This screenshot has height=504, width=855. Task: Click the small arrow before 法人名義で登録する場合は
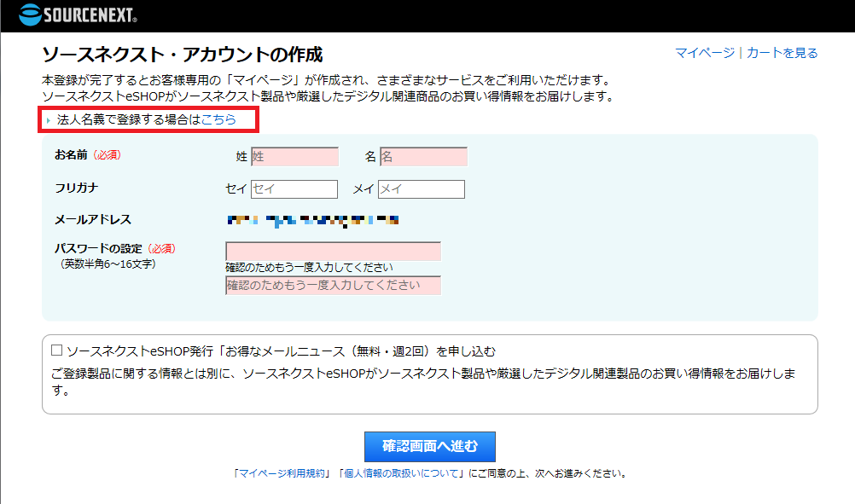click(x=49, y=121)
